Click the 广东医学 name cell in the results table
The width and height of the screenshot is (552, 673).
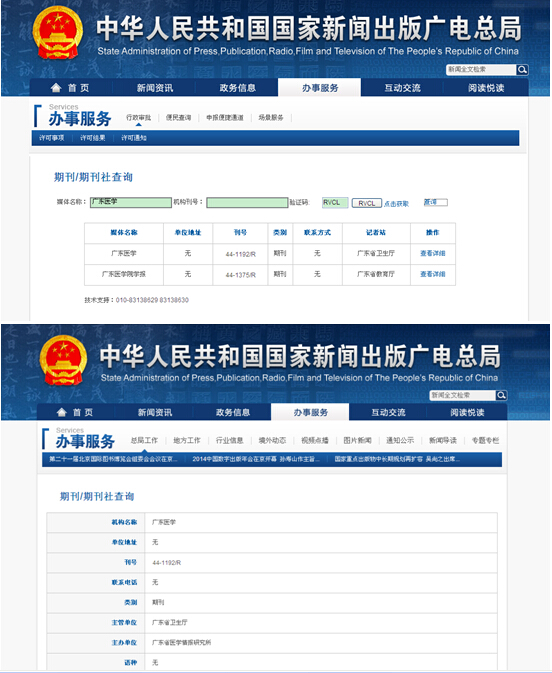coord(124,254)
